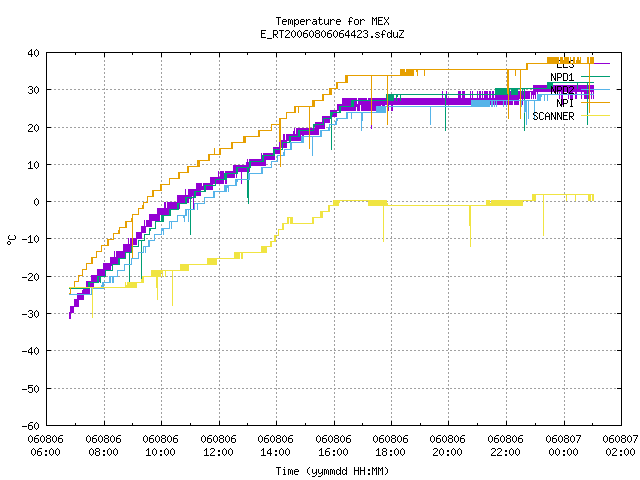Click the x-axis time label '12:00'

(218, 452)
